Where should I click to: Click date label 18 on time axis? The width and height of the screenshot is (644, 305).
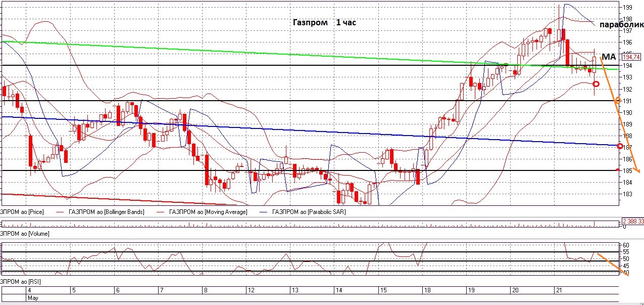click(427, 290)
